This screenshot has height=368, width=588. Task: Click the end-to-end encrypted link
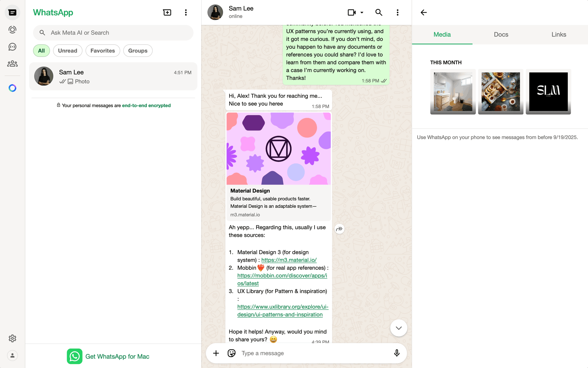146,105
